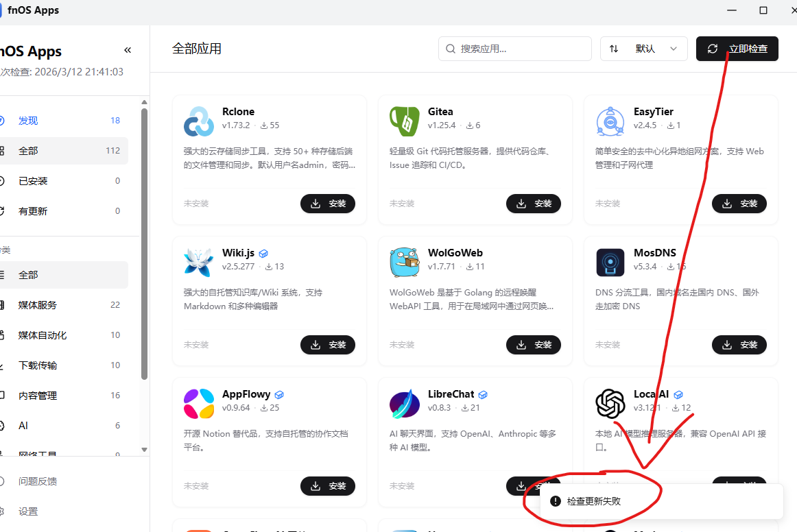797x532 pixels.
Task: Click the MosDNS app icon
Action: pyautogui.click(x=610, y=263)
